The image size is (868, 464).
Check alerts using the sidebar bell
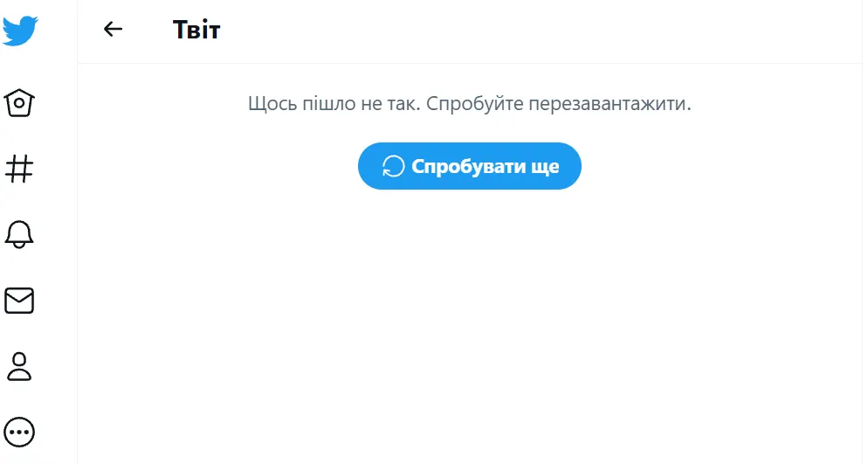click(x=20, y=234)
